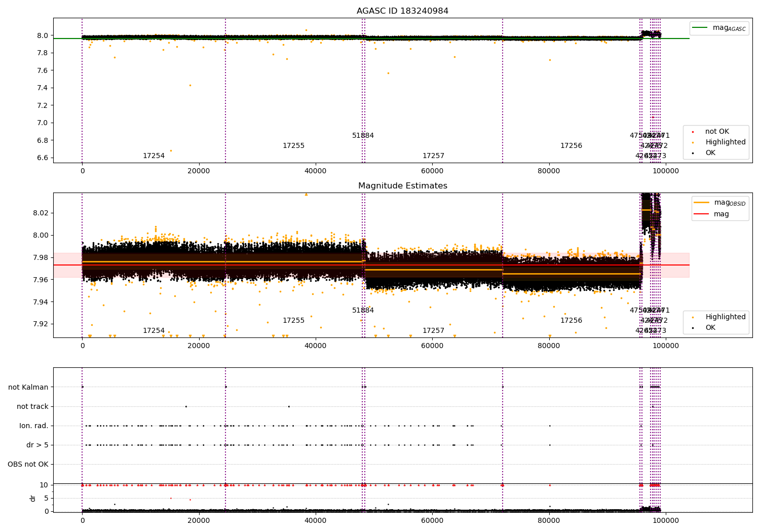Click OBSID label 17254 in AGASC ID plot
Viewport: 760px width, 532px height.
click(x=154, y=156)
